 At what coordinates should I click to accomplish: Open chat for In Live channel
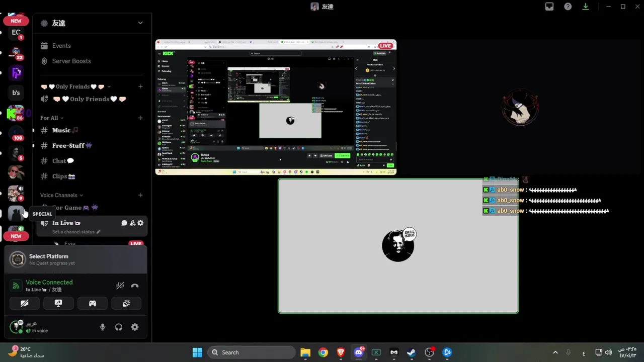124,223
